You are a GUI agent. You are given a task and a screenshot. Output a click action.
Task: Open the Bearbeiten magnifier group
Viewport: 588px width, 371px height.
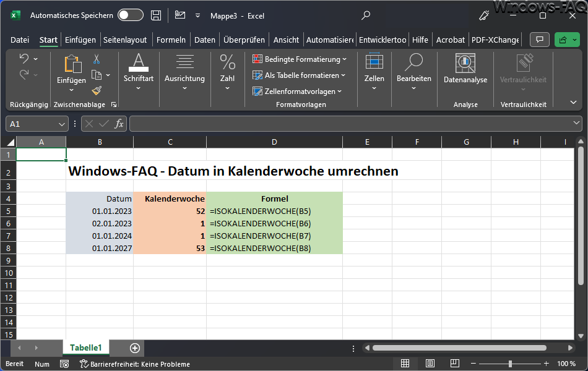point(414,72)
